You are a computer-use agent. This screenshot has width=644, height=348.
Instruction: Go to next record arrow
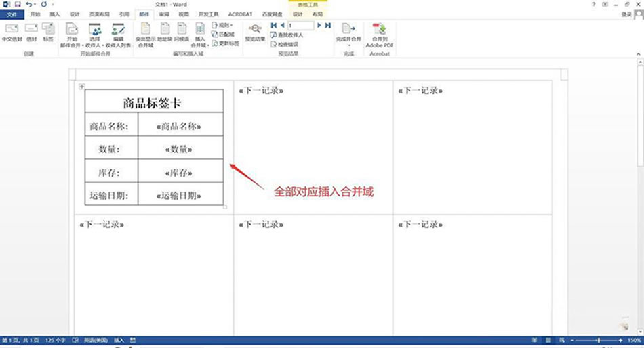[319, 26]
